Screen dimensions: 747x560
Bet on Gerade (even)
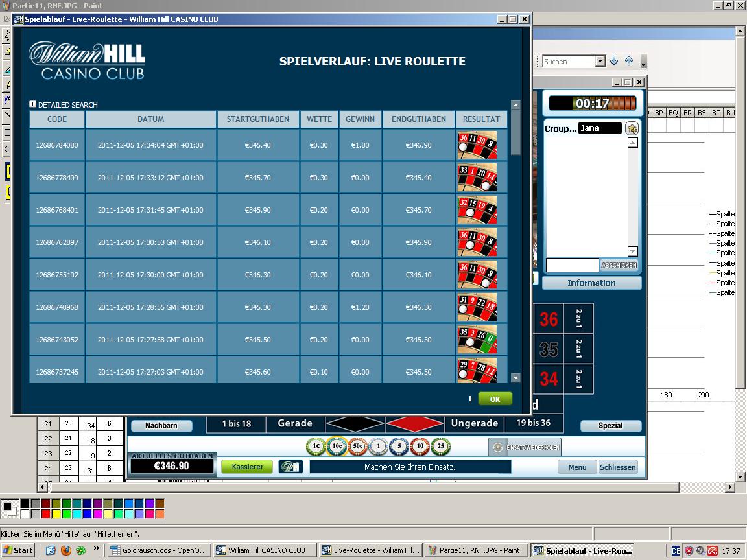click(295, 423)
